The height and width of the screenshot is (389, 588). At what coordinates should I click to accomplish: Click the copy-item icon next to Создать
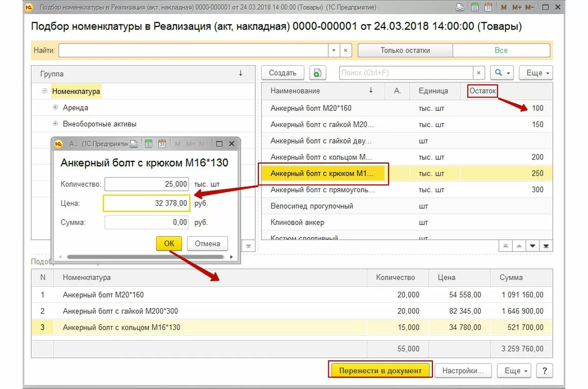click(x=318, y=73)
